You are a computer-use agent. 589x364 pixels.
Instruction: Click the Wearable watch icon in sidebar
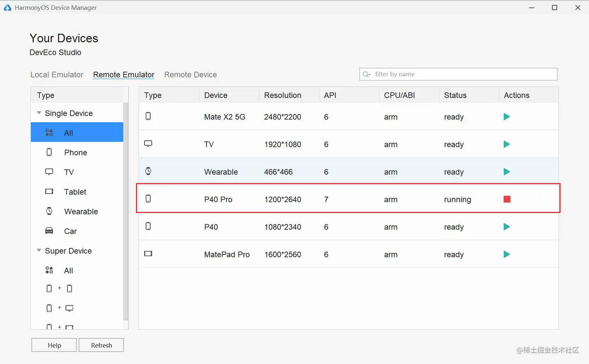49,211
